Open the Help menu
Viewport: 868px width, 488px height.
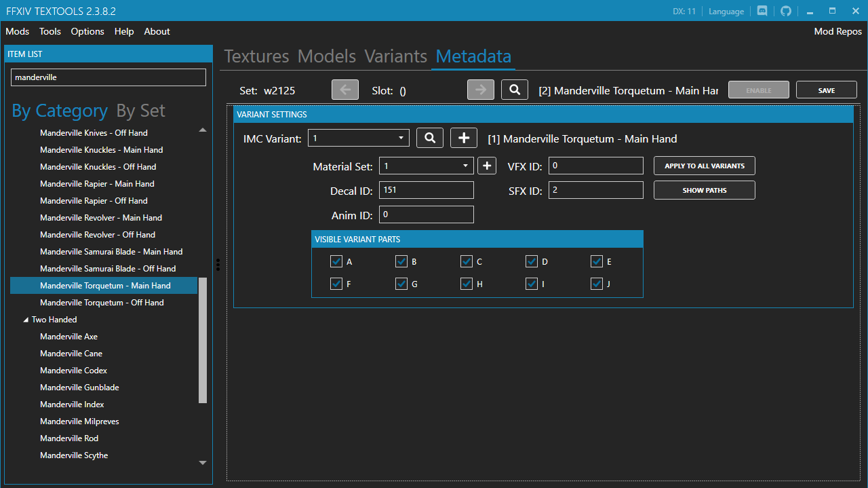[x=124, y=31]
